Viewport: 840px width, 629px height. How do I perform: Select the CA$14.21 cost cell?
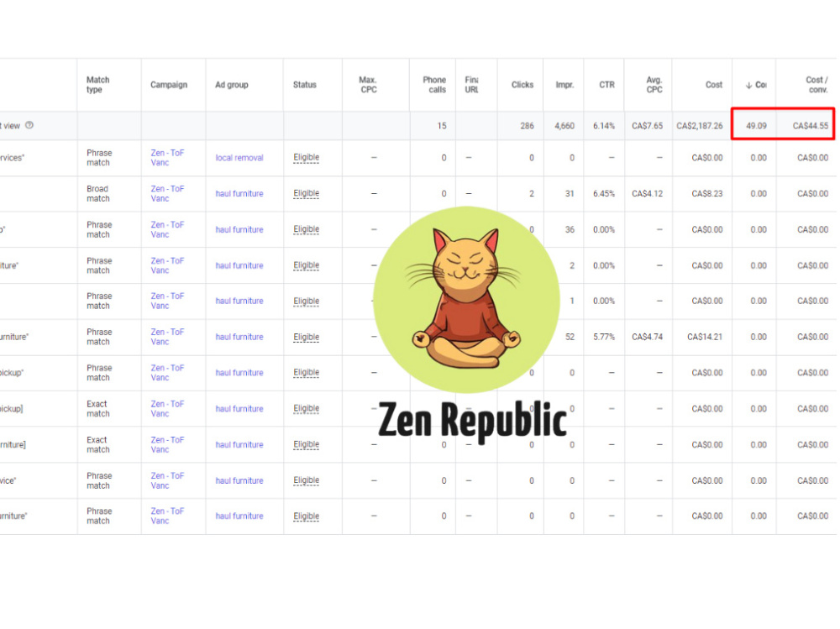[x=705, y=337]
